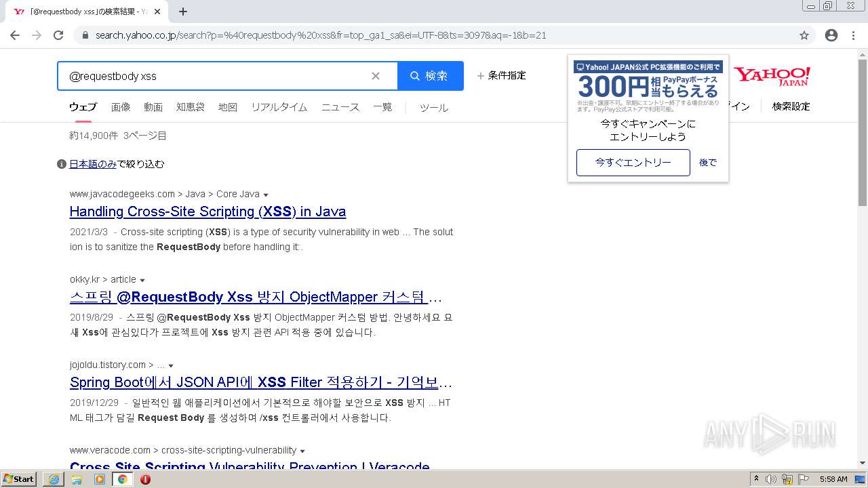Click the 約14,900件 result count text

[94, 136]
